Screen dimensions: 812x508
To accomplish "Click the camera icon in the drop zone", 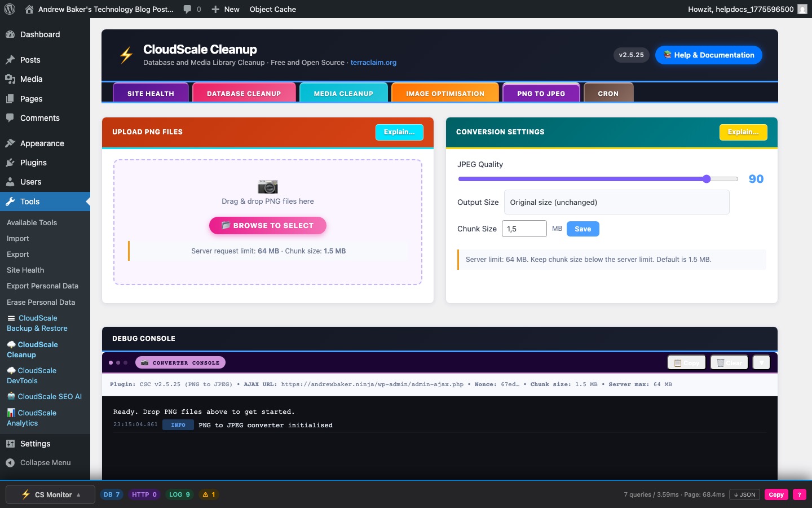I will 268,187.
